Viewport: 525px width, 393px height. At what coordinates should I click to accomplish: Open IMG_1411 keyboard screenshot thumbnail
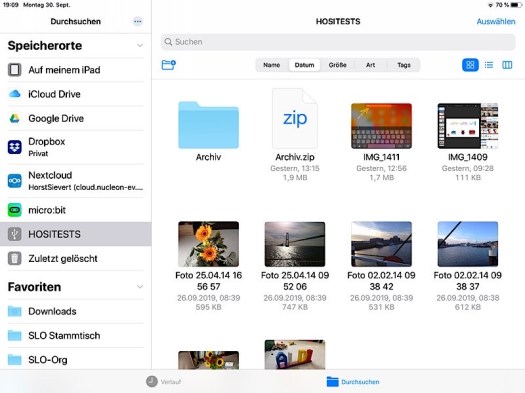pyautogui.click(x=381, y=126)
